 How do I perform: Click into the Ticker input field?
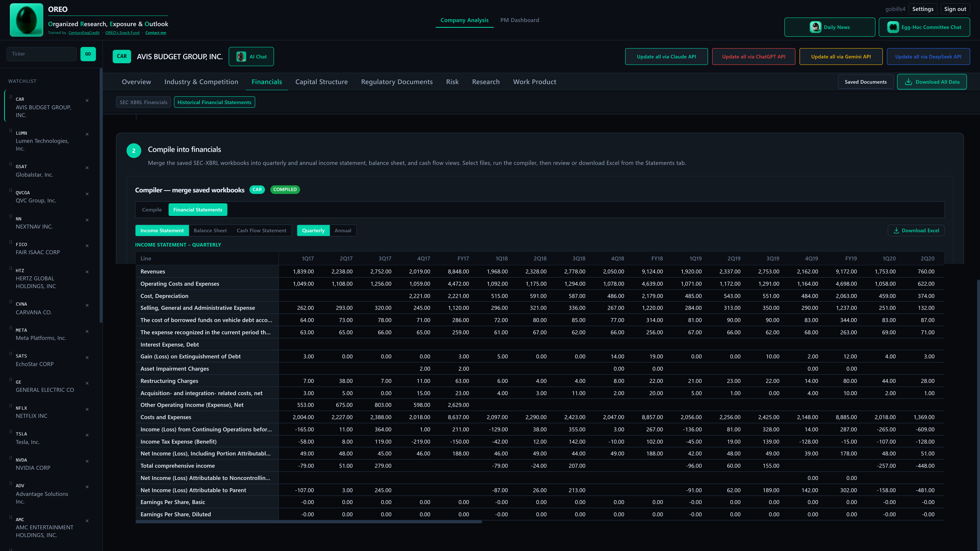tap(41, 54)
